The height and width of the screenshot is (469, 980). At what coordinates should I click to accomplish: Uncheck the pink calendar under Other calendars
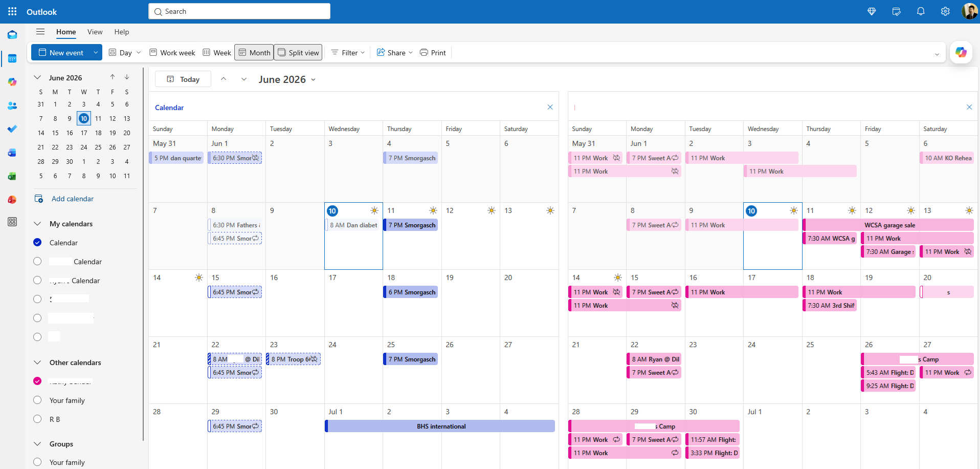[37, 381]
